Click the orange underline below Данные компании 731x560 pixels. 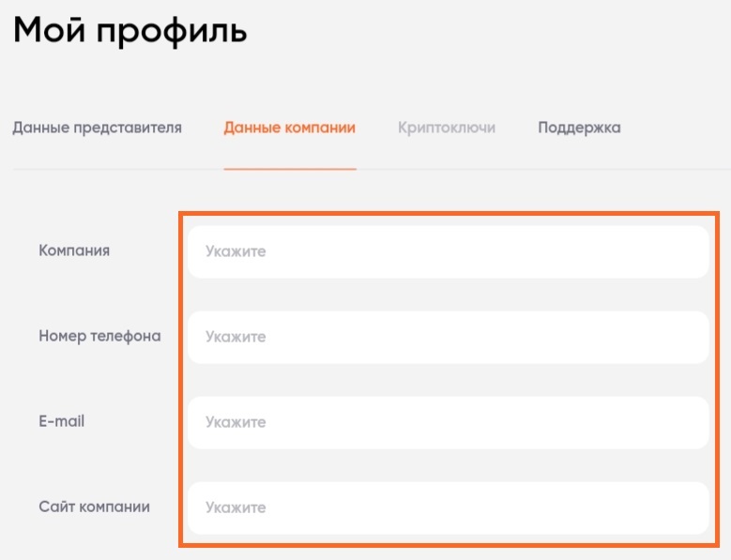click(290, 169)
